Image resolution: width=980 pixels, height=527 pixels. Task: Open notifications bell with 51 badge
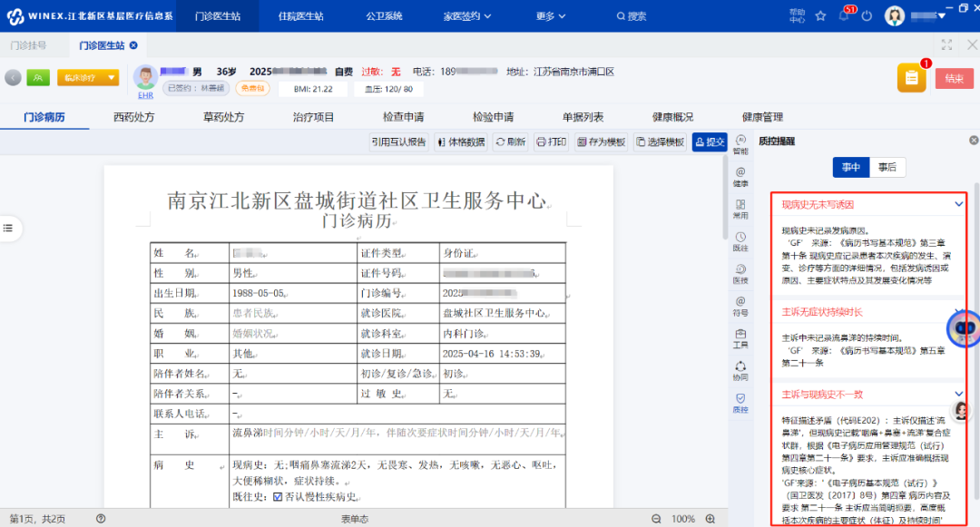pyautogui.click(x=845, y=15)
